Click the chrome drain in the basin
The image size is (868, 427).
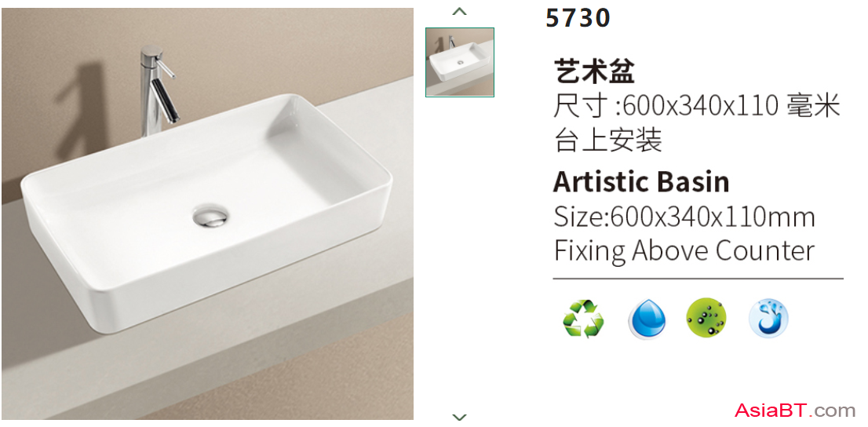point(210,215)
